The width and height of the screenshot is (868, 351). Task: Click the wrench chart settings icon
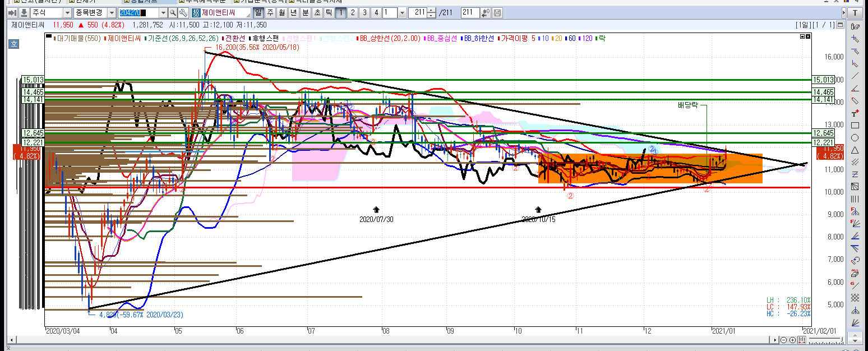click(x=183, y=12)
